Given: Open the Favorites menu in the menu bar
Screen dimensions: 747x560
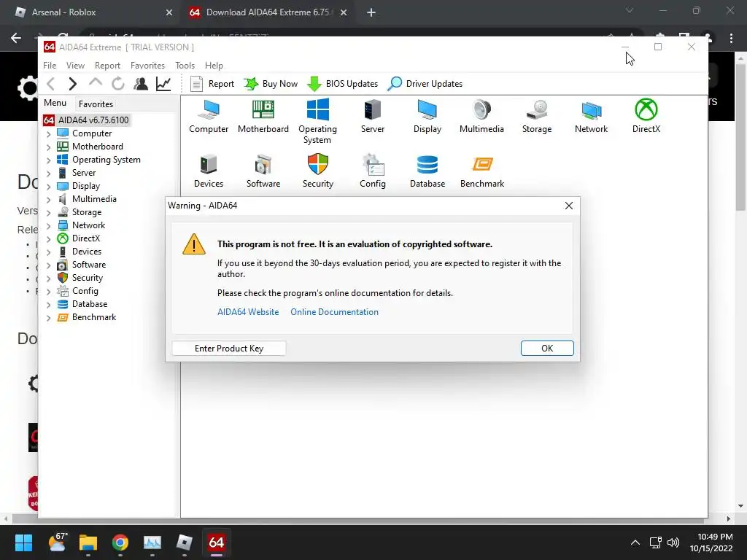Looking at the screenshot, I should point(147,65).
